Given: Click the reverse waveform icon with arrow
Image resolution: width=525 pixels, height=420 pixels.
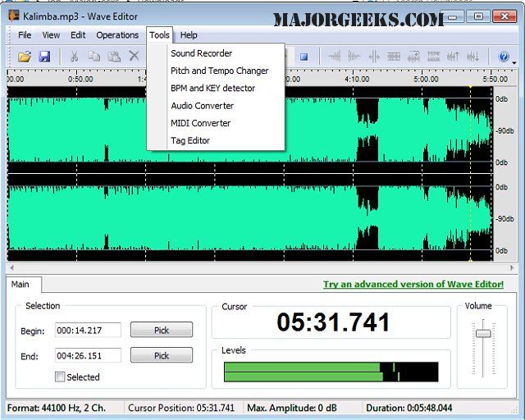Looking at the screenshot, I should (413, 57).
